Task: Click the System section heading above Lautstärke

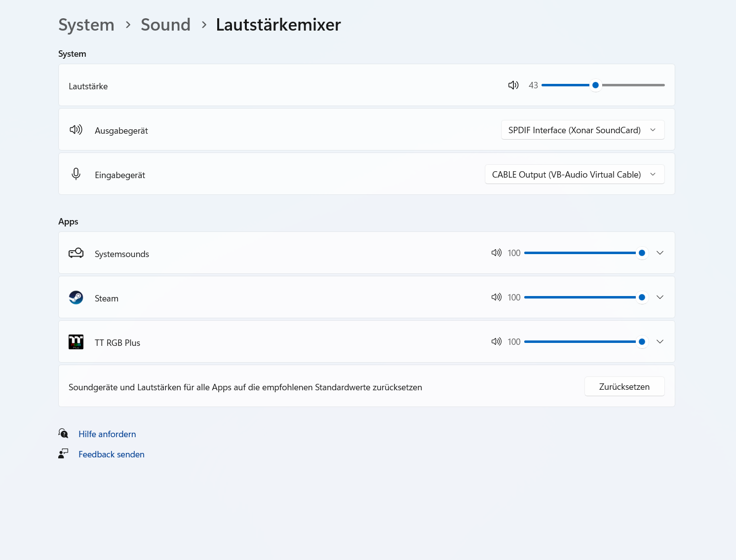Action: pos(72,54)
